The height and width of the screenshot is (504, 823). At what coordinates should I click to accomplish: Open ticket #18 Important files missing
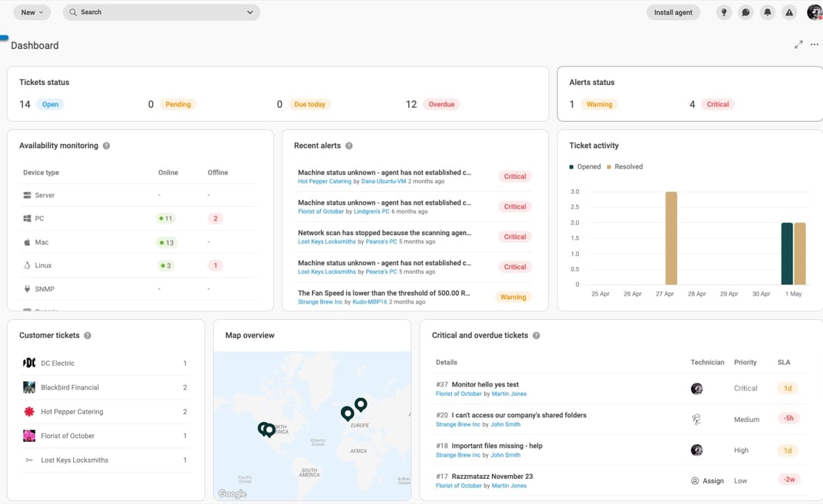pos(496,446)
